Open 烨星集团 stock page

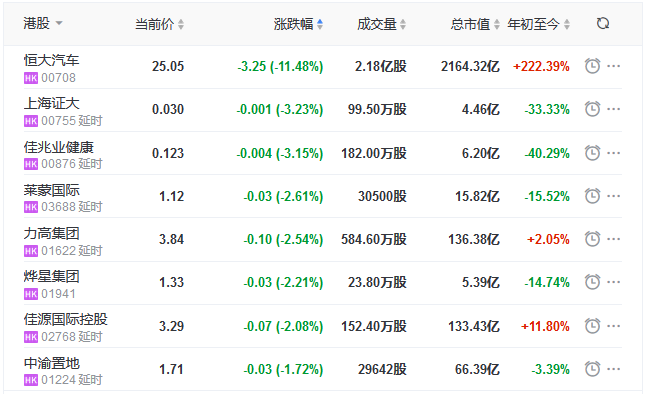click(x=51, y=276)
